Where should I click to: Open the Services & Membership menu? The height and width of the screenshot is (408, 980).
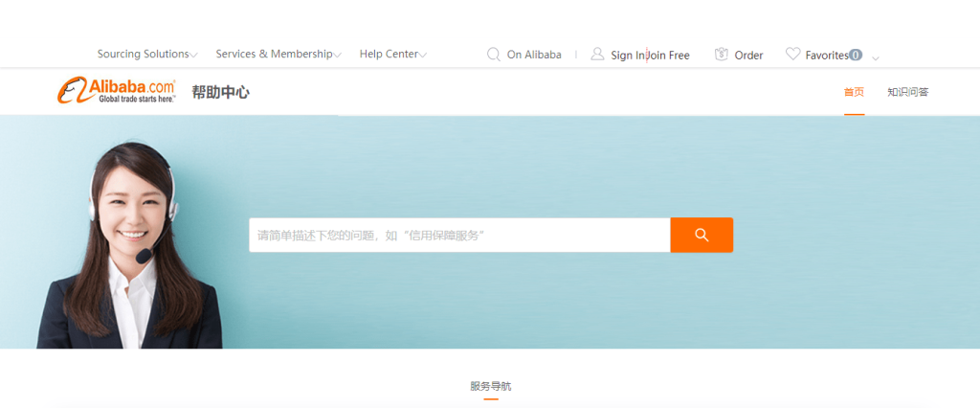[274, 54]
